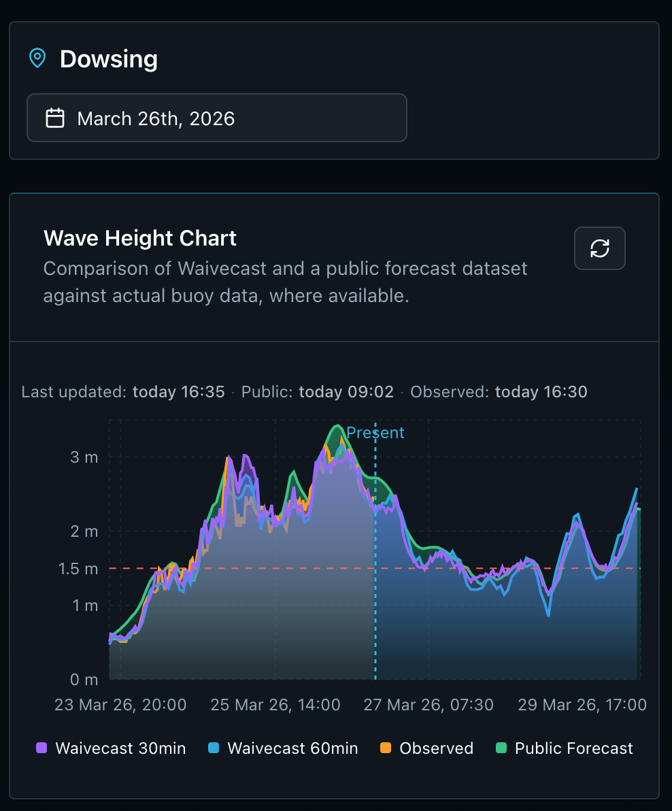Screen dimensions: 672x811
Task: Click the Dowsing location title
Action: click(x=109, y=59)
